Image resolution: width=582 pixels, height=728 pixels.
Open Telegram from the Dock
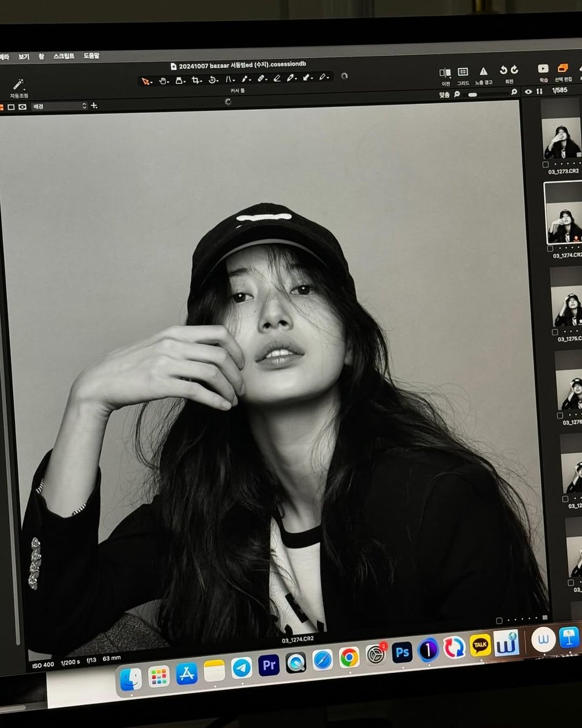tap(241, 667)
